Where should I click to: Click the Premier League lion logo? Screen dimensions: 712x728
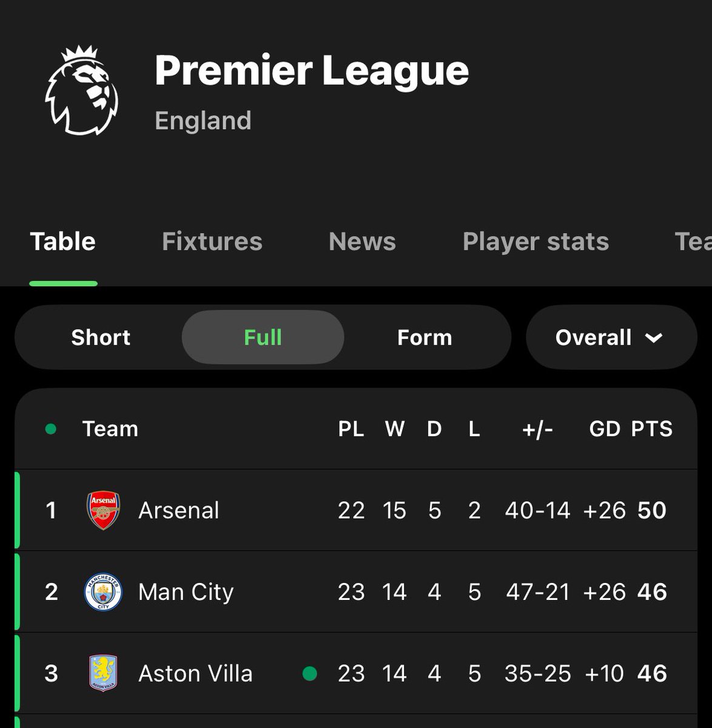(81, 90)
